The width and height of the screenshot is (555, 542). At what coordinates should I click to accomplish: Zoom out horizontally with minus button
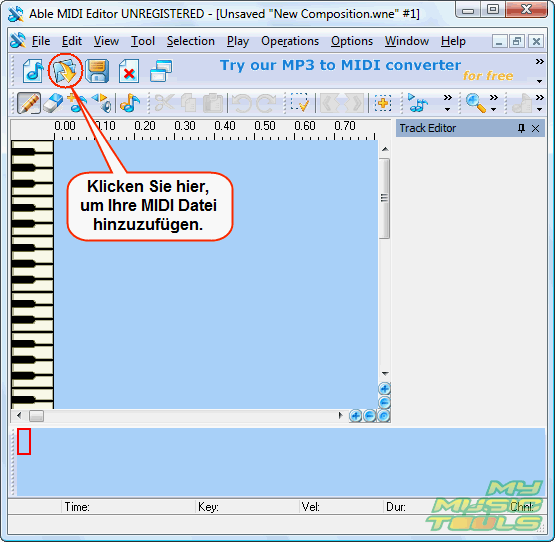click(370, 416)
